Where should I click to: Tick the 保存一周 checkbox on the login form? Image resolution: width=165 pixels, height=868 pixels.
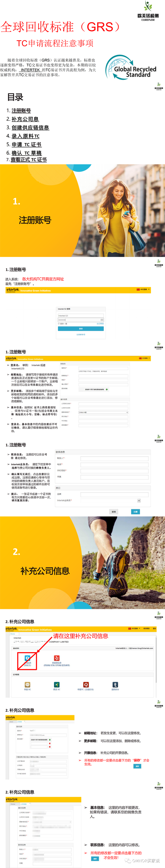59,323
